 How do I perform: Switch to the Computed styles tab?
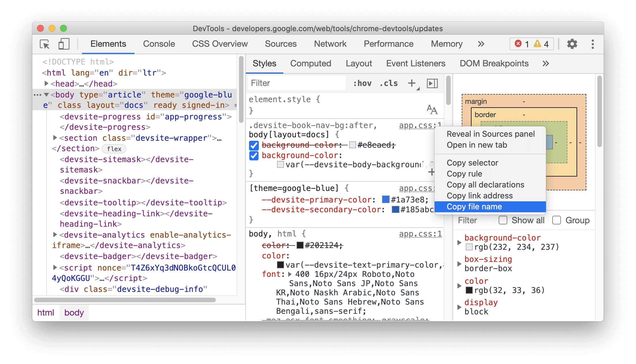point(310,63)
